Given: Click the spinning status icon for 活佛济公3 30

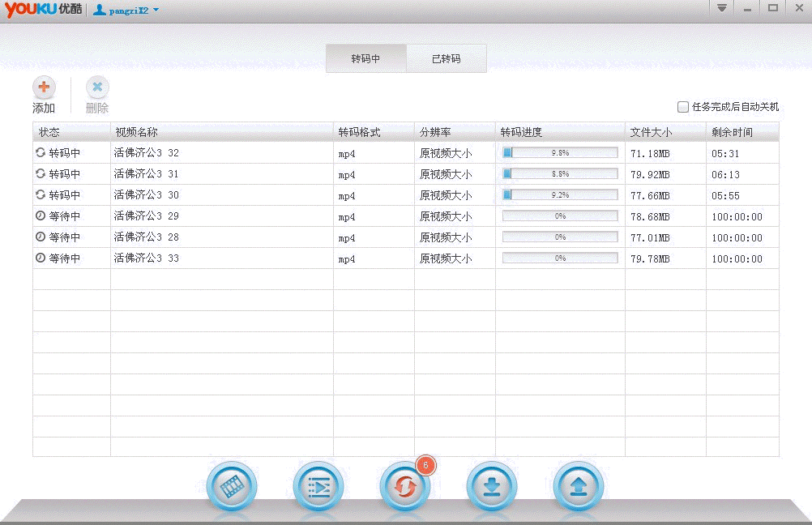Looking at the screenshot, I should coord(41,194).
